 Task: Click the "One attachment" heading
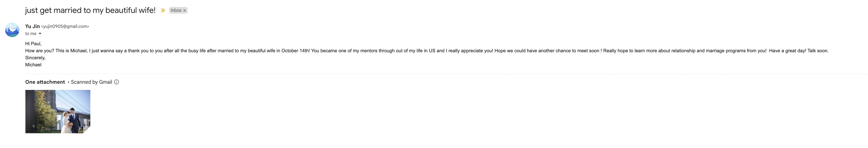45,82
